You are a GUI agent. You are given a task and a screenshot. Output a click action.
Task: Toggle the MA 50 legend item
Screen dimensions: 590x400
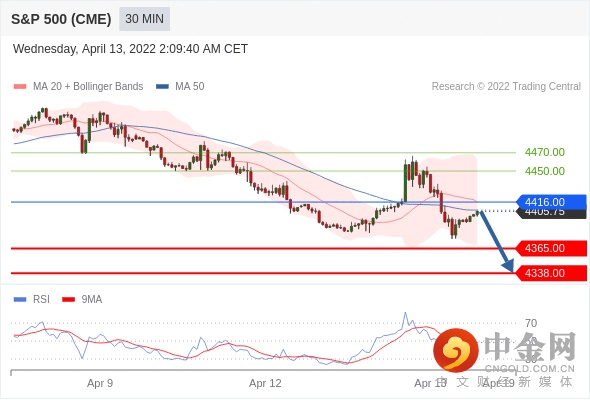coord(180,87)
